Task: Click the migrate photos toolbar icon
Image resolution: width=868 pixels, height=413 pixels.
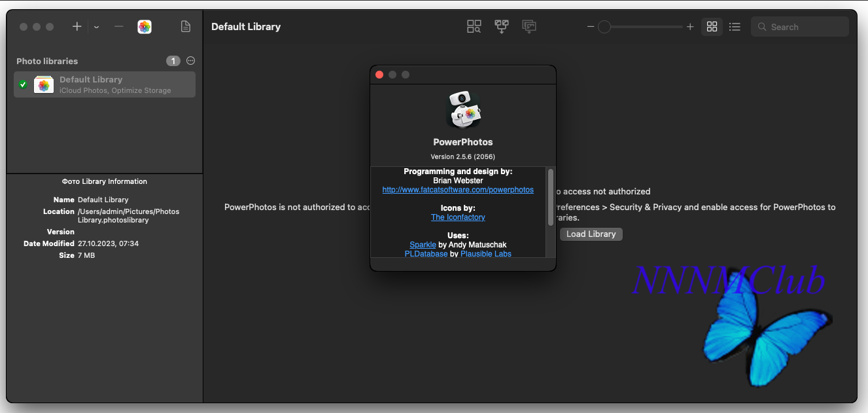Action: pos(529,27)
